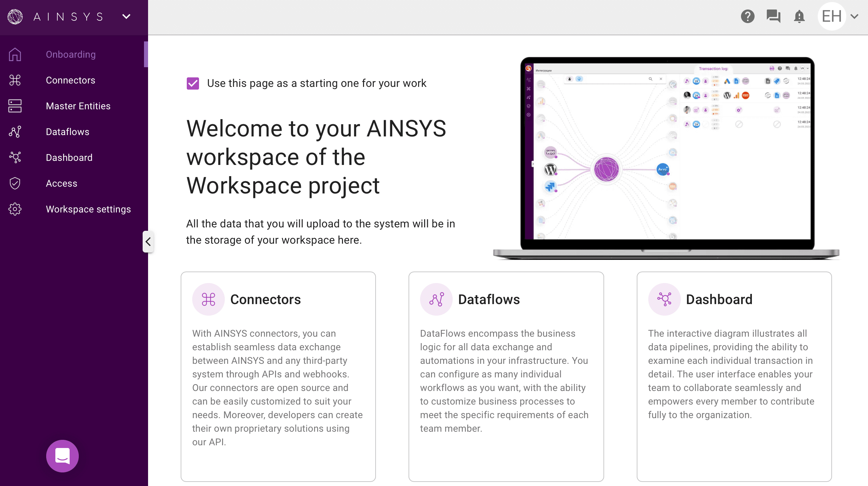Click the Access shield icon
The height and width of the screenshot is (486, 868).
15,183
